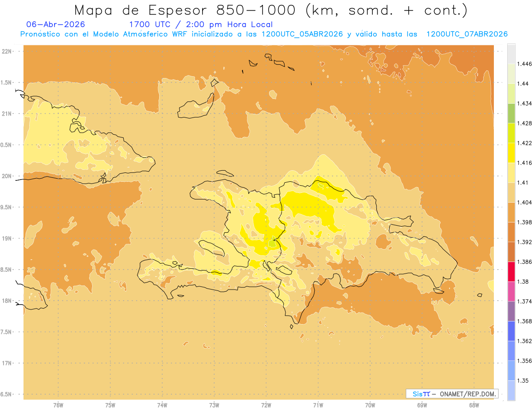Screen dimensions: 532x411
Task: Click the green 1.428 legend color band
Action: pyautogui.click(x=511, y=114)
